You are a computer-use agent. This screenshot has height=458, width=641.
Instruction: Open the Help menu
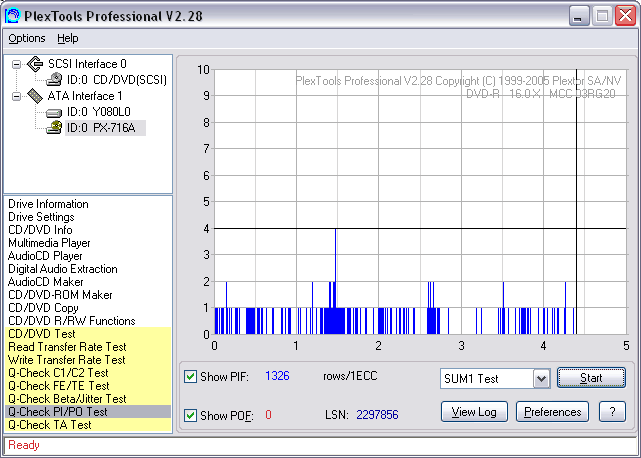click(67, 38)
